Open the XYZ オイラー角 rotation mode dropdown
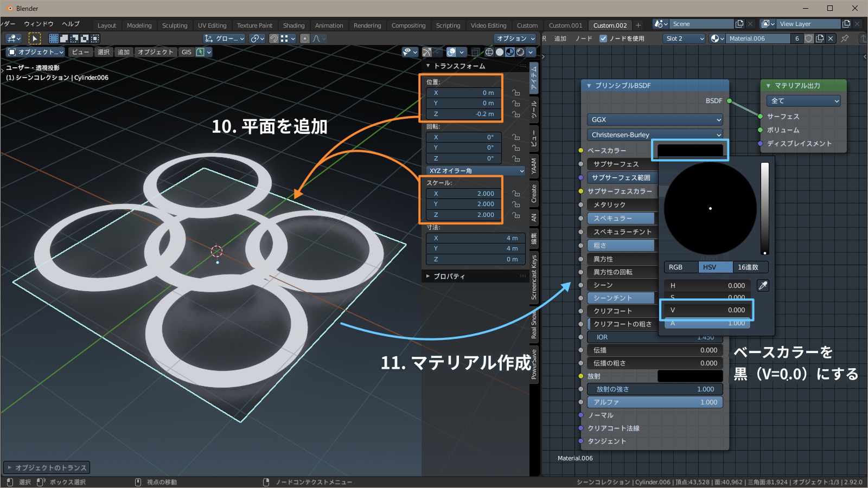This screenshot has height=488, width=868. (x=476, y=170)
